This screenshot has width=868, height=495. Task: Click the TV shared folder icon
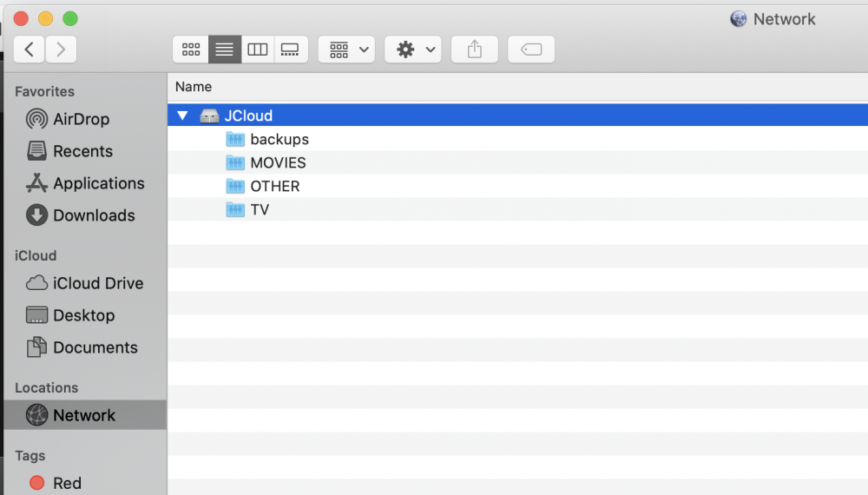pos(235,209)
